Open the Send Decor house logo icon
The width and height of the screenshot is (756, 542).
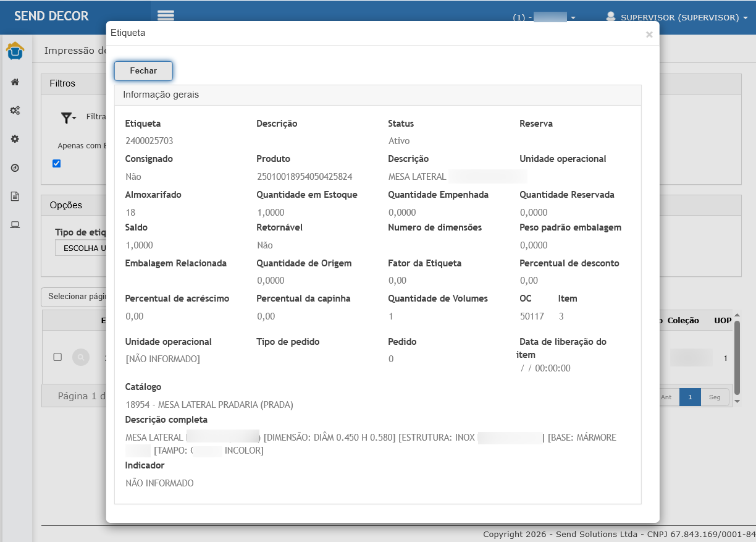click(15, 51)
